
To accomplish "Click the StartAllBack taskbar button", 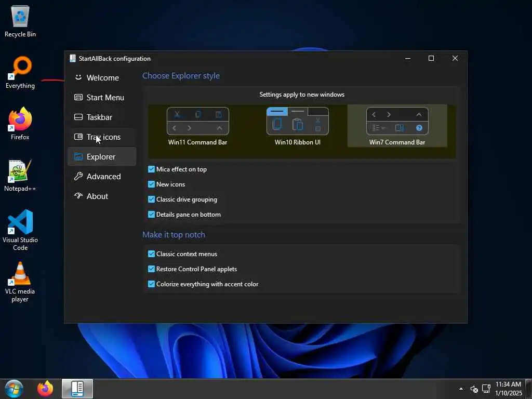I will (x=77, y=389).
